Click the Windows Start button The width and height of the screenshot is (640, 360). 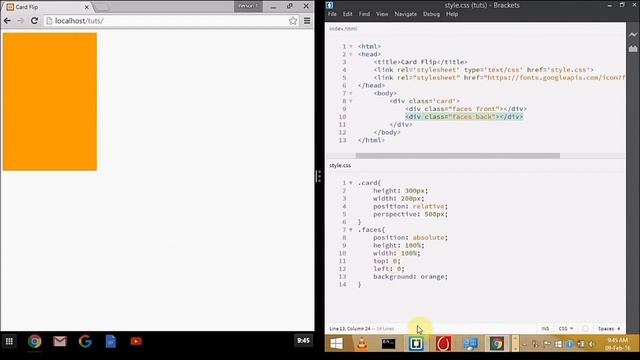coord(336,344)
